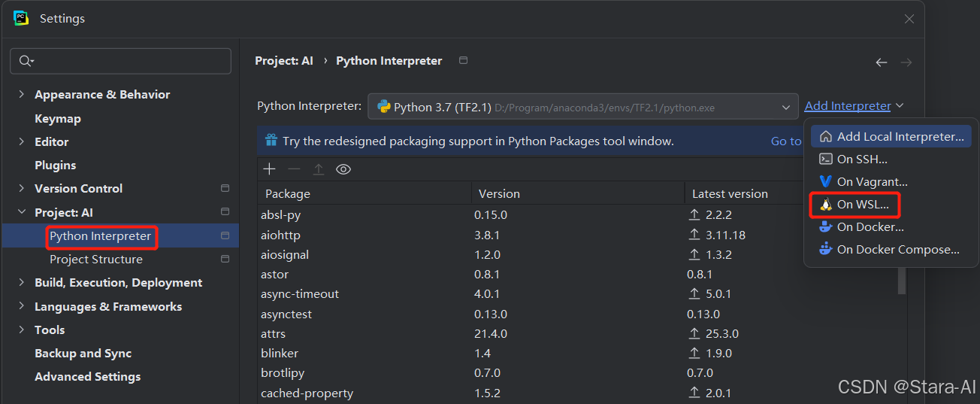Viewport: 980px width, 404px height.
Task: Pick On Docker Compose... option
Action: (x=897, y=250)
